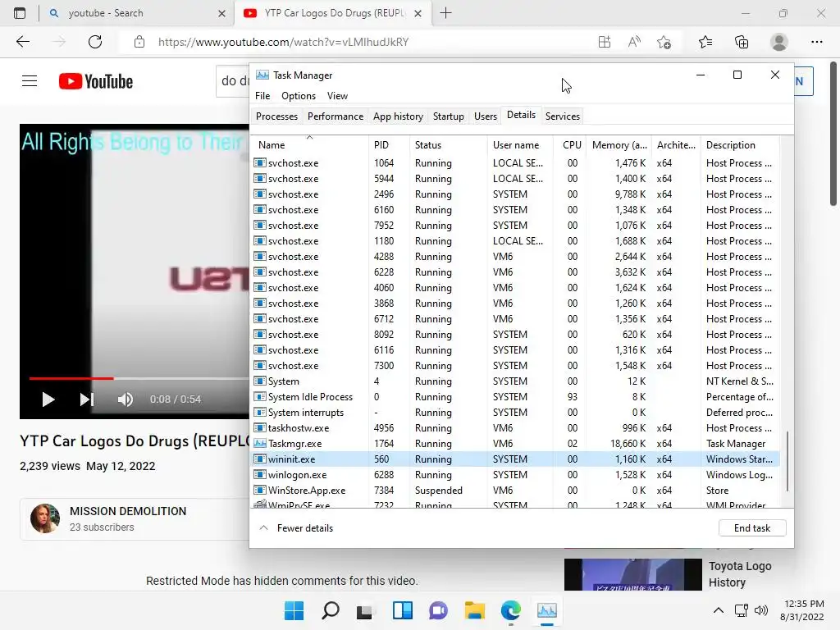Switch to the Processes tab
840x630 pixels.
[276, 116]
